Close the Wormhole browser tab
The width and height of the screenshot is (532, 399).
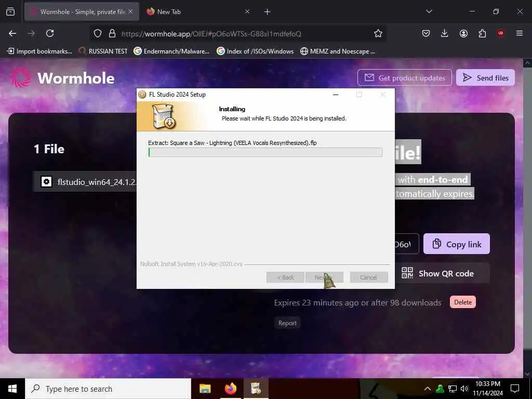130,11
